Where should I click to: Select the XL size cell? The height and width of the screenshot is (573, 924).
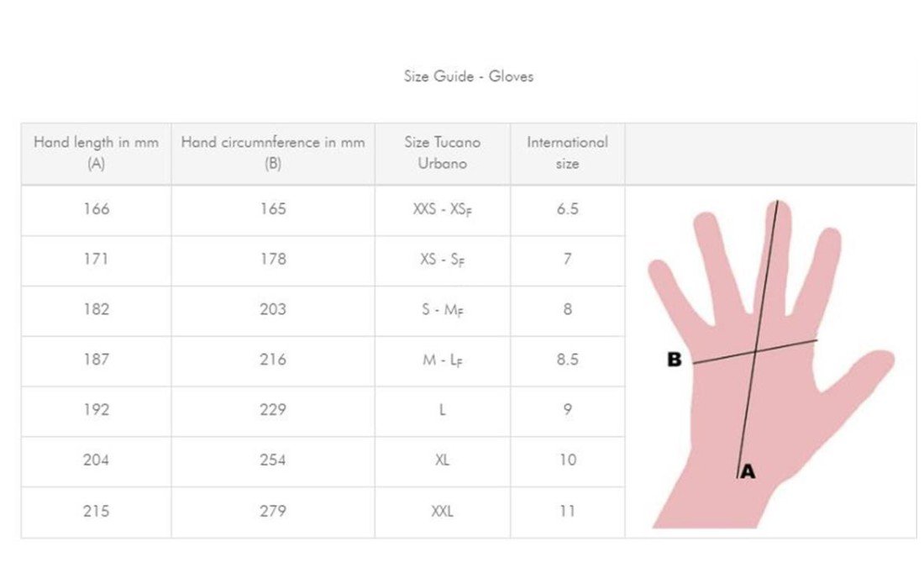click(x=442, y=460)
